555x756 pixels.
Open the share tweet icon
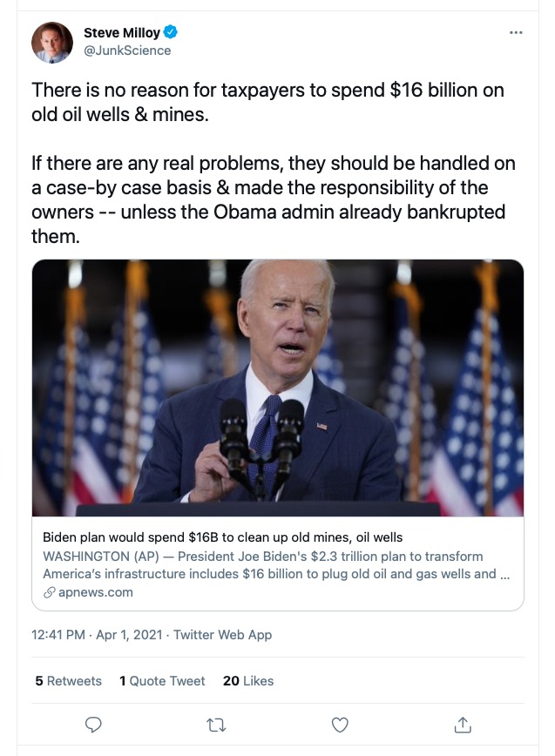464,725
